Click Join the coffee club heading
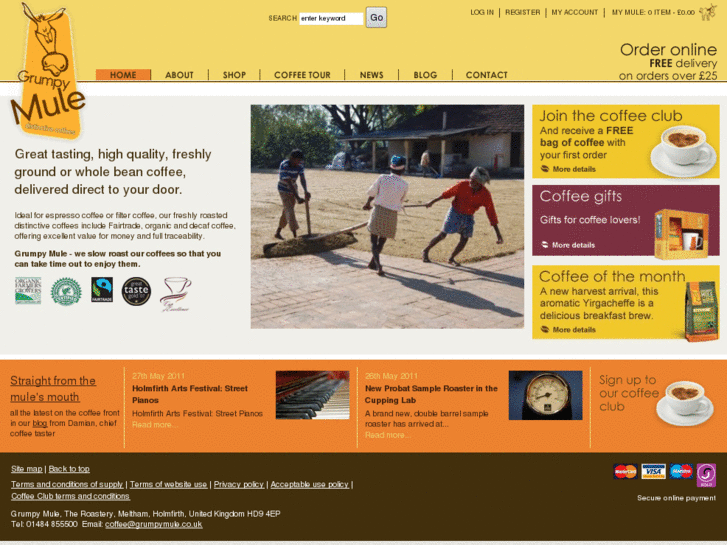Image resolution: width=727 pixels, height=545 pixels. (611, 115)
